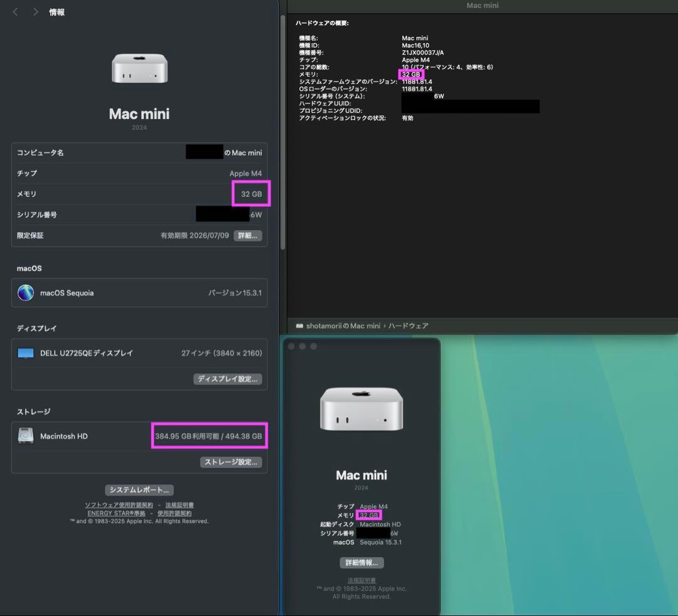The width and height of the screenshot is (678, 616).
Task: Open ENERGY STAR®準拠 link
Action: click(x=116, y=513)
